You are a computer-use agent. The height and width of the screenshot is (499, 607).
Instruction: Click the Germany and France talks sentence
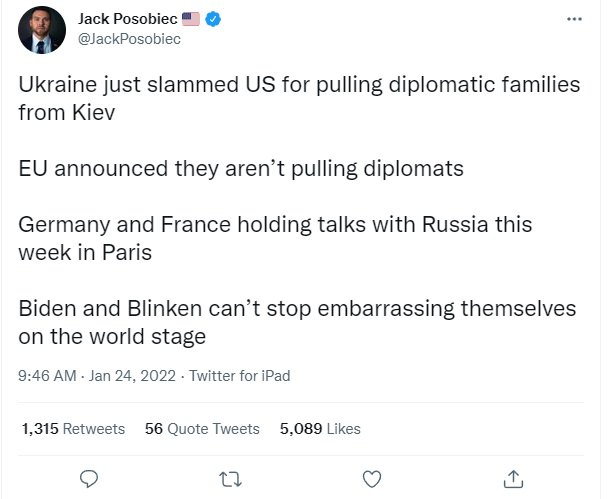[275, 238]
